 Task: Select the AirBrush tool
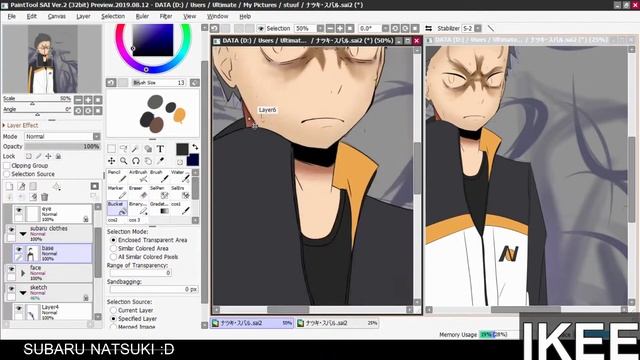pos(138,176)
